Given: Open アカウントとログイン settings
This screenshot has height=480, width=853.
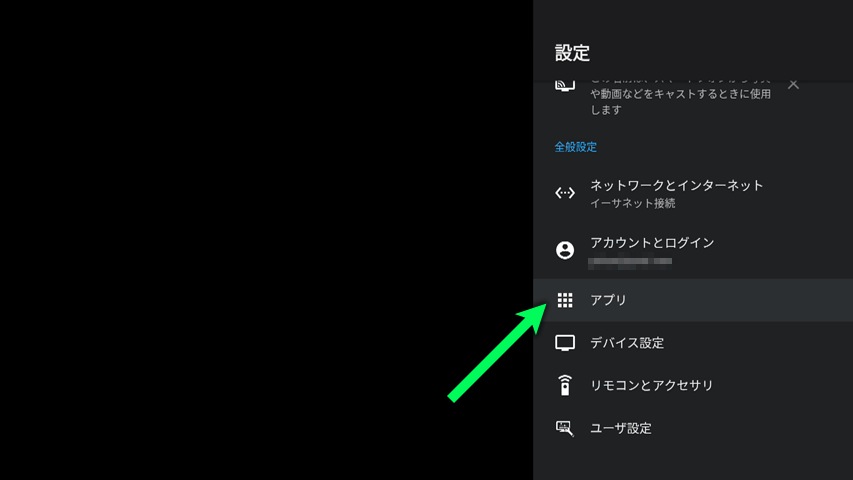Looking at the screenshot, I should (652, 242).
